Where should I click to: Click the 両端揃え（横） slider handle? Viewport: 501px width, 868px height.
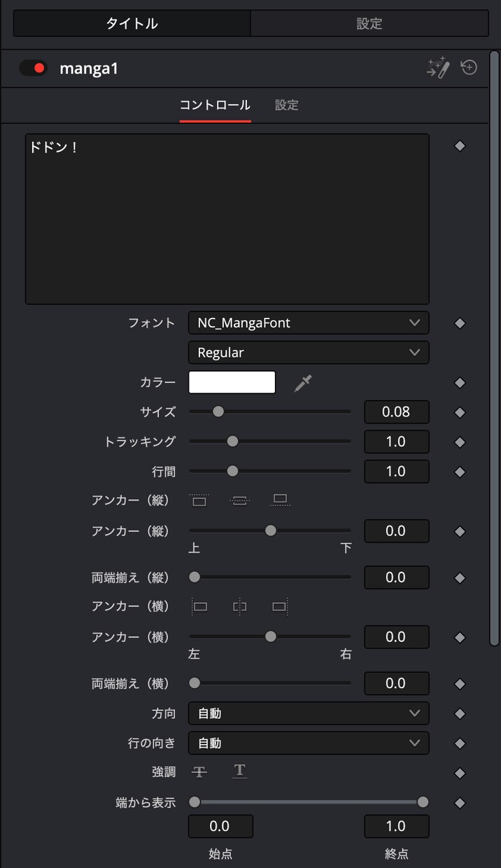coord(195,683)
